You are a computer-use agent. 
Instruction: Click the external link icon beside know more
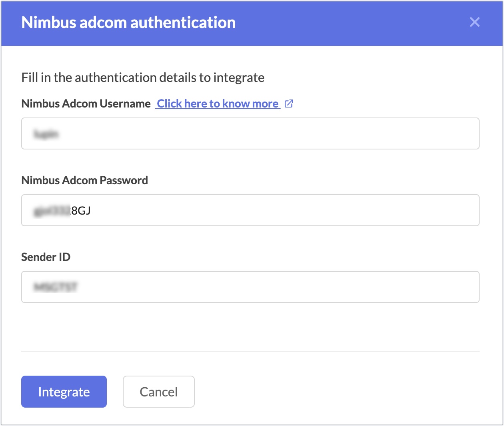[289, 104]
